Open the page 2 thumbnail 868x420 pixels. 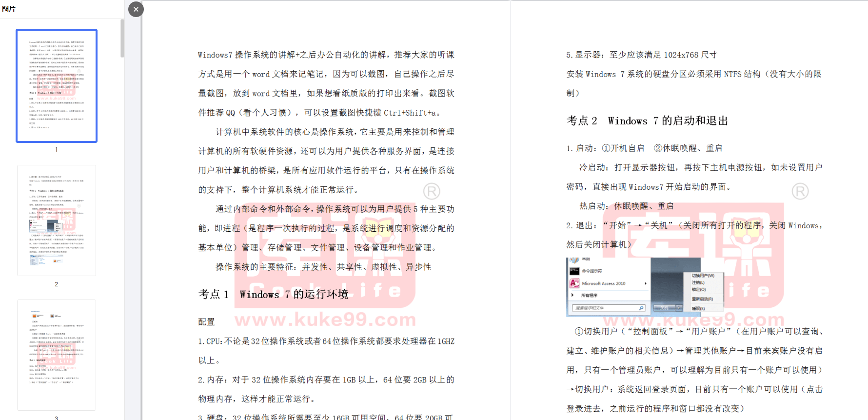coord(57,220)
